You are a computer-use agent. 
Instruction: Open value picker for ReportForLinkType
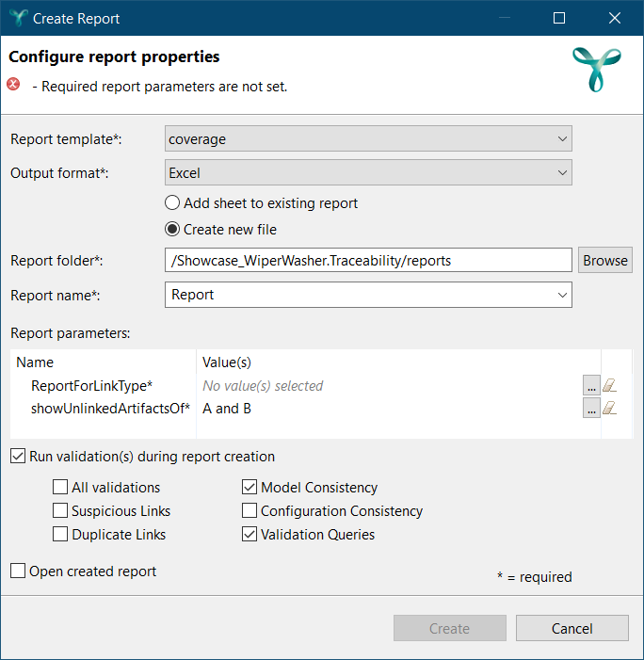[x=591, y=385]
